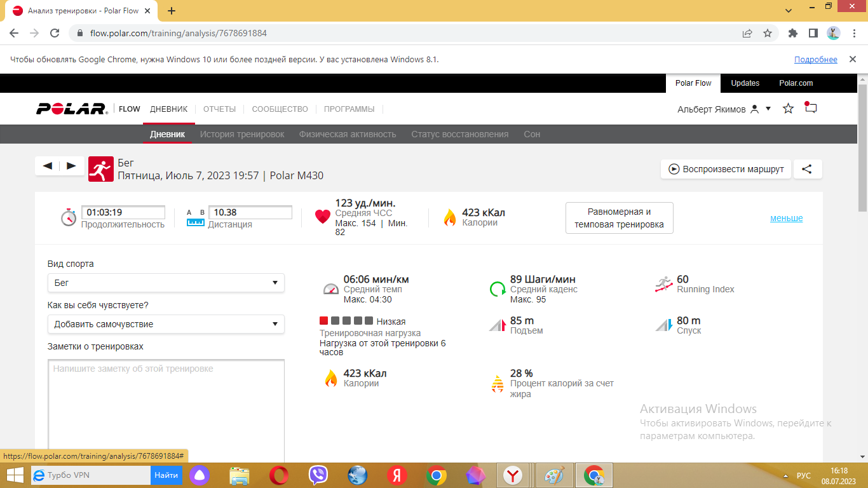Click the training notes text area

pyautogui.click(x=166, y=410)
